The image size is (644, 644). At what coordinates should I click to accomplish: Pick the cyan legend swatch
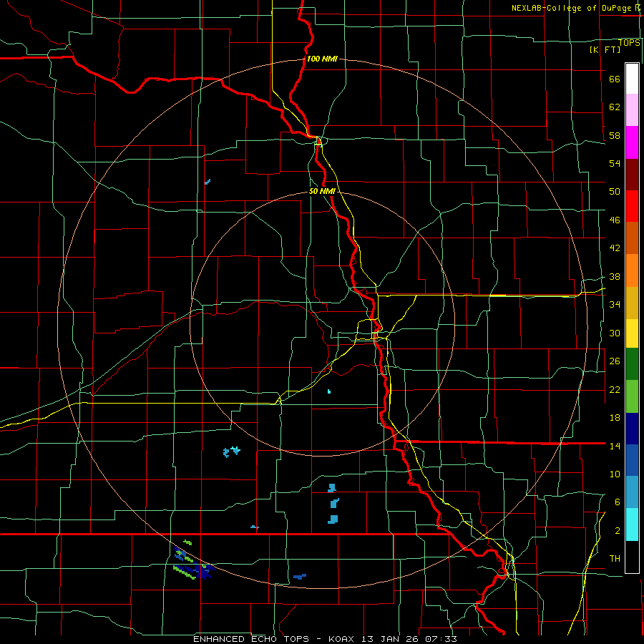632,525
